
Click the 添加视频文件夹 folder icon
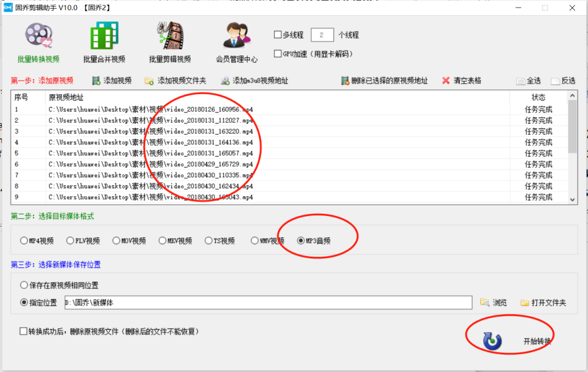pos(149,81)
